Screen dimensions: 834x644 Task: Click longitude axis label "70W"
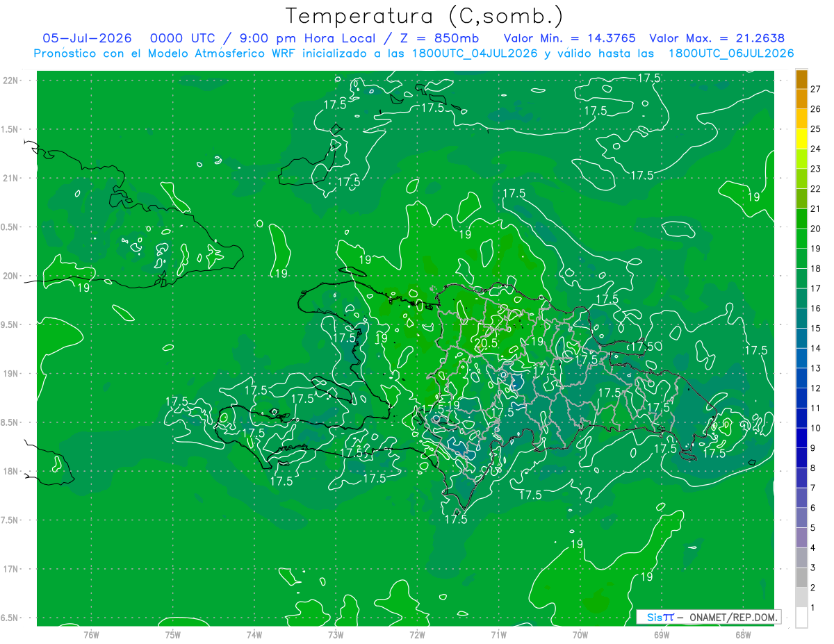(x=580, y=634)
